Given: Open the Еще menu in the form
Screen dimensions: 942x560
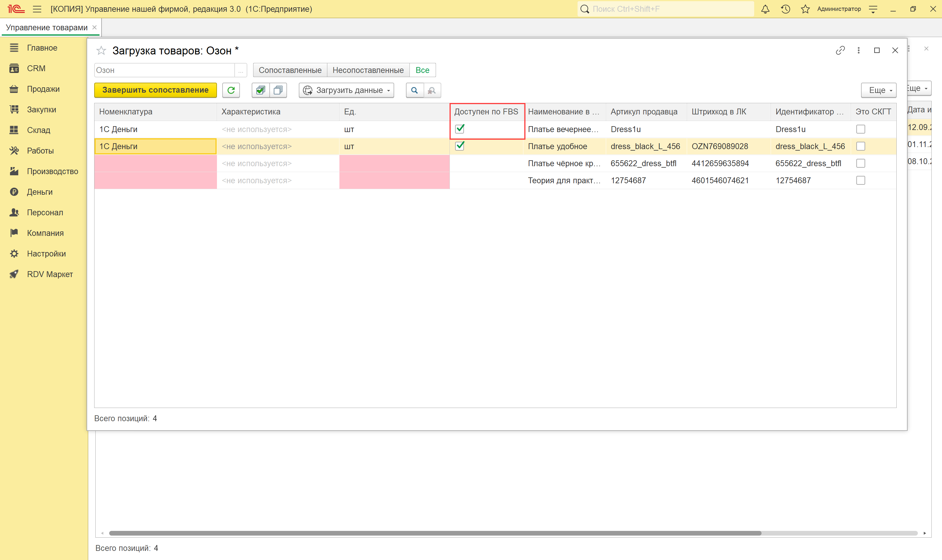Looking at the screenshot, I should tap(878, 90).
